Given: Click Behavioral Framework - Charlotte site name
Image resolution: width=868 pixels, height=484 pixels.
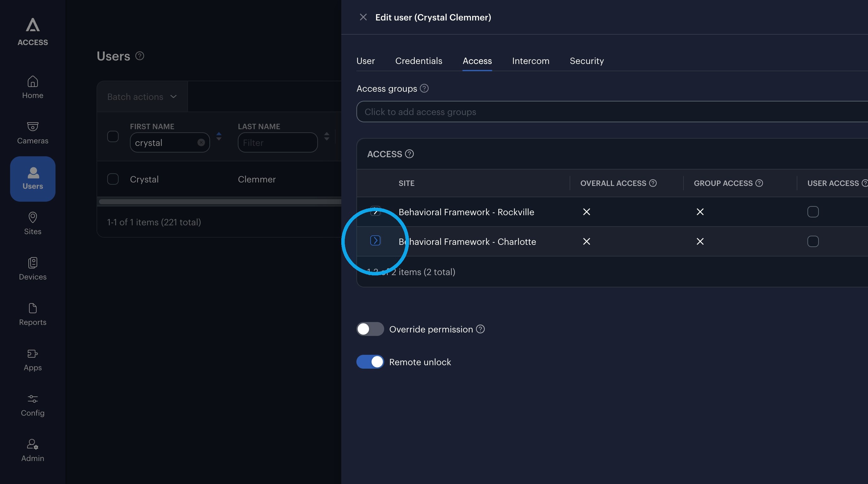Looking at the screenshot, I should [x=467, y=242].
